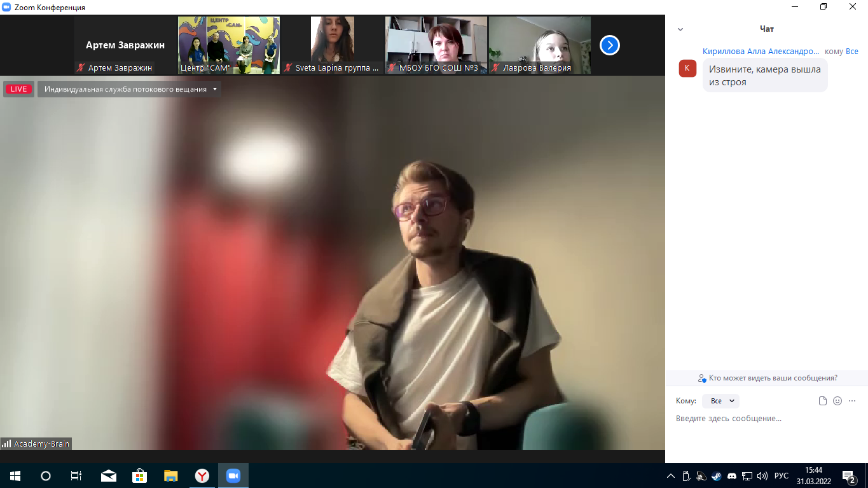Open the 'Кому: Все' recipient dropdown

pyautogui.click(x=721, y=401)
